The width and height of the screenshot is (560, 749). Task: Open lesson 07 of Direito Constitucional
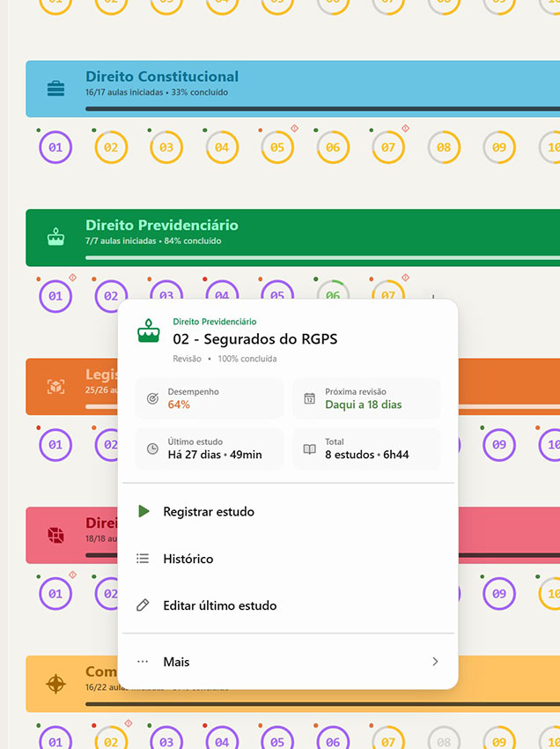click(388, 147)
